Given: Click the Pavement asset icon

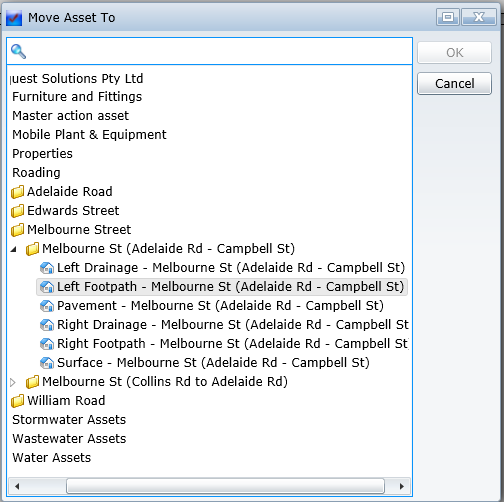Looking at the screenshot, I should tap(47, 306).
